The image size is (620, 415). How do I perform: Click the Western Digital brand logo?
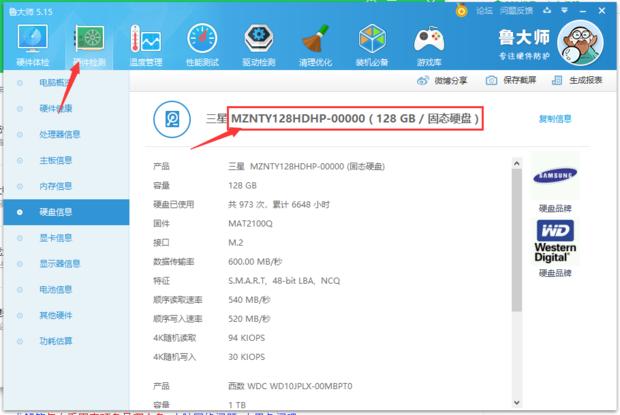point(555,241)
